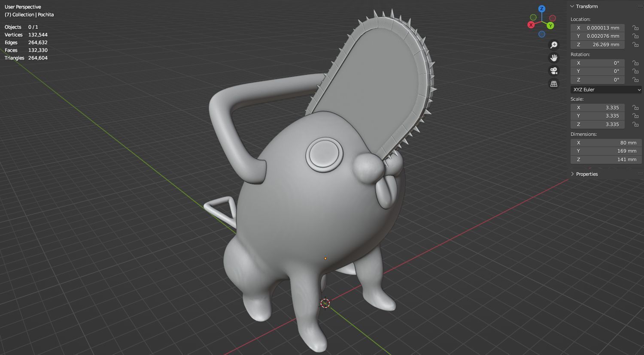This screenshot has width=644, height=355.
Task: Click the blue Z axis gizmo ball
Action: [x=542, y=9]
